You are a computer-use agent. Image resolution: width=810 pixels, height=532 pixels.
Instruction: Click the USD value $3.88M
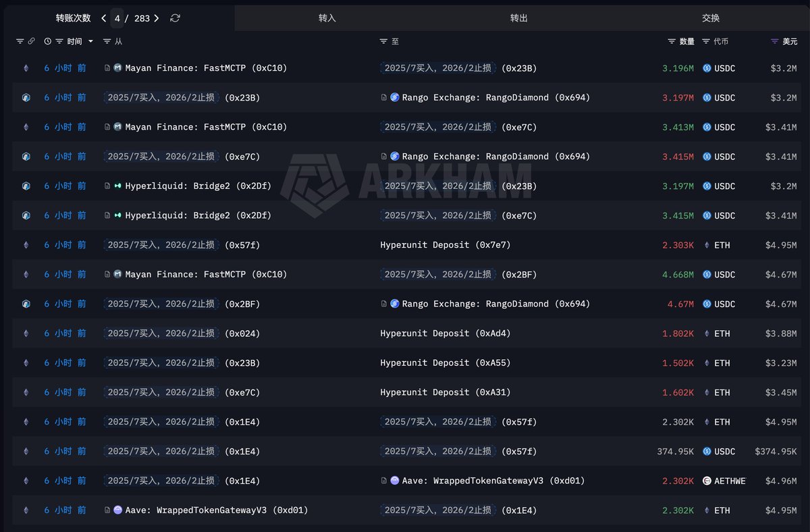coord(781,334)
